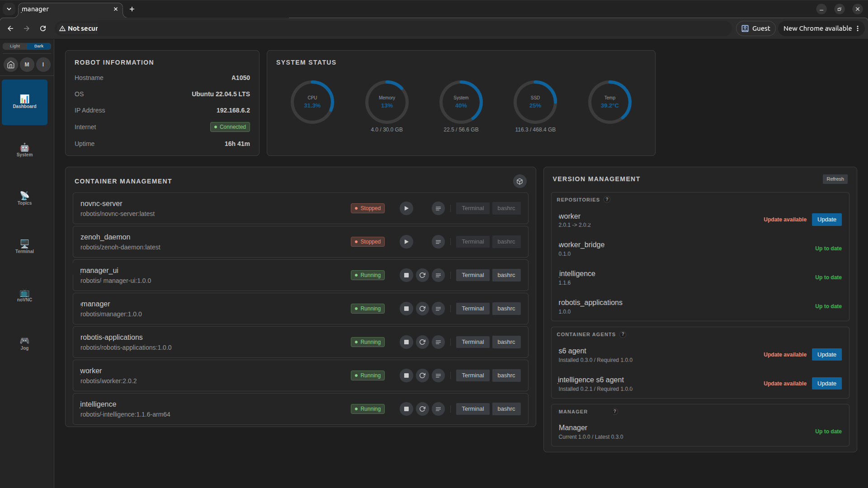Show the Repositories help tooltip icon
Image resolution: width=868 pixels, height=488 pixels.
pos(607,200)
